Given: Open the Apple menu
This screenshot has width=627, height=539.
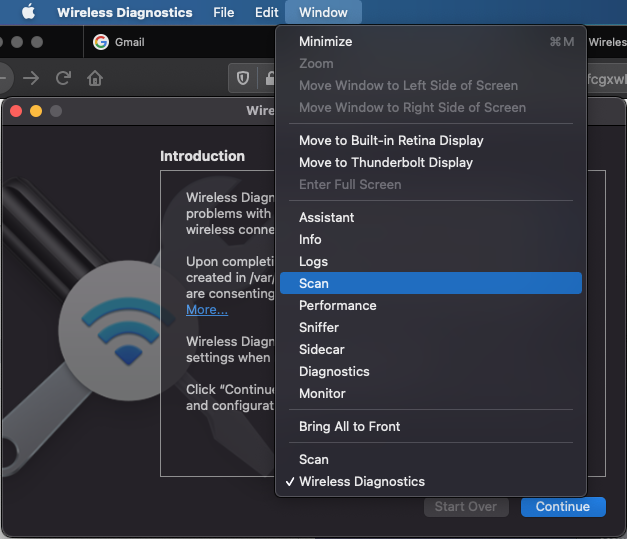Looking at the screenshot, I should 28,12.
